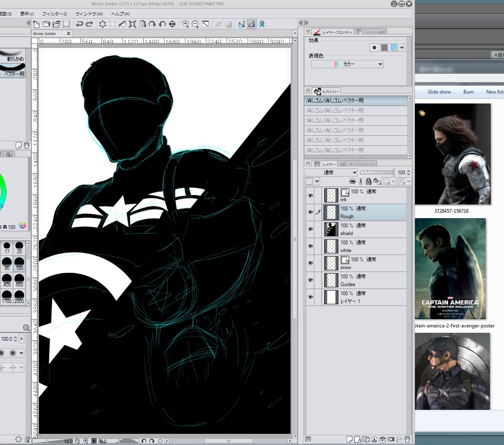Click Clip to layer below icon
504x445 pixels.
tap(352, 181)
